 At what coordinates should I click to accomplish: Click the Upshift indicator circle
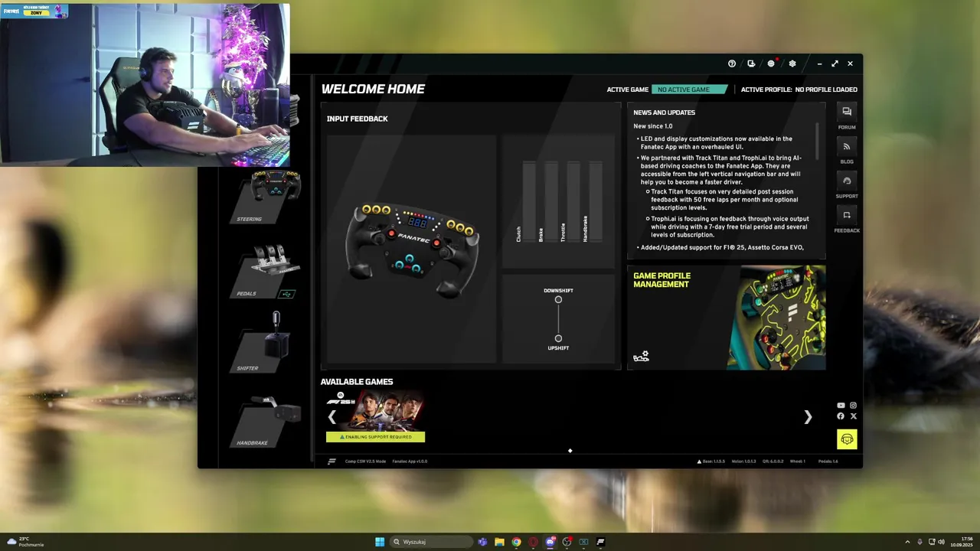click(x=558, y=338)
